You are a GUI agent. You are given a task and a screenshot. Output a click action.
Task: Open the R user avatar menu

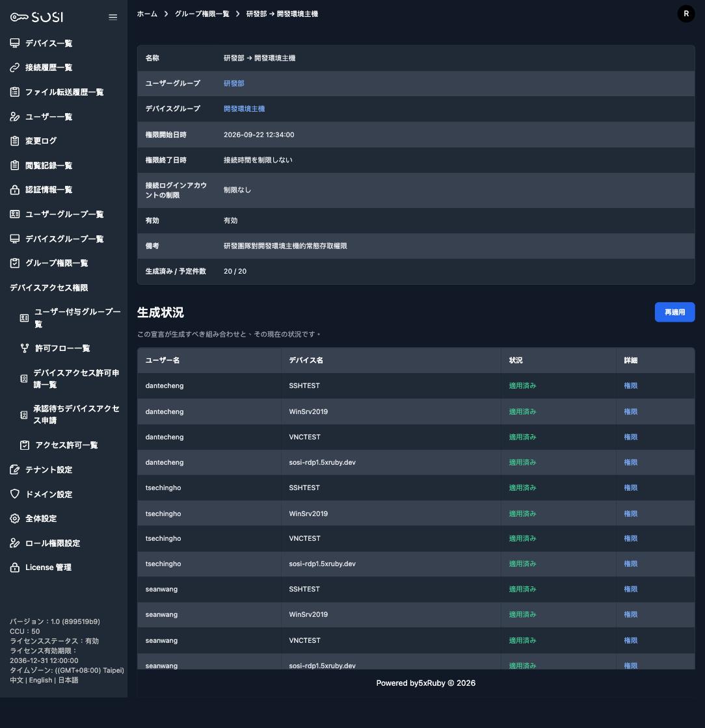point(686,14)
